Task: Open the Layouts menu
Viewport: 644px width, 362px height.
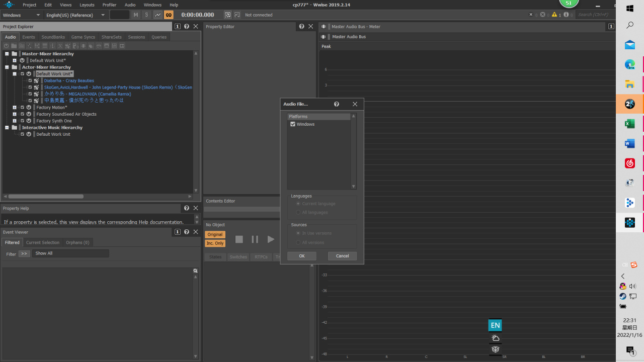Action: point(87,5)
